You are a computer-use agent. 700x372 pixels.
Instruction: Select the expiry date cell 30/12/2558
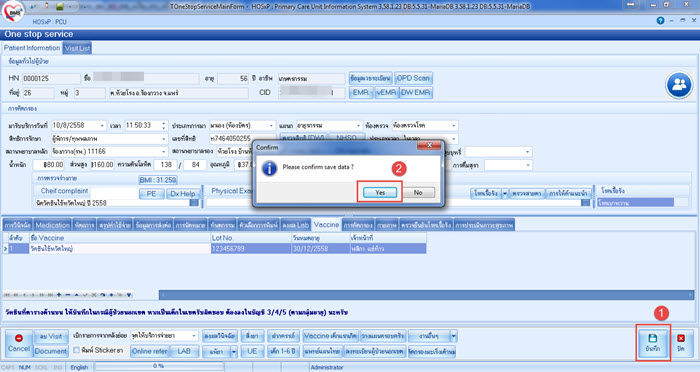click(321, 249)
